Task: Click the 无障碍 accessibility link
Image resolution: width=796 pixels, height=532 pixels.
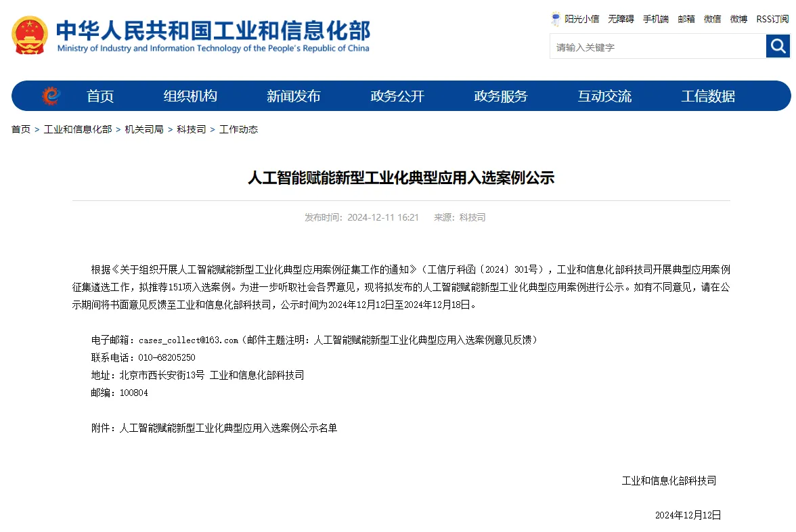Action: point(621,19)
